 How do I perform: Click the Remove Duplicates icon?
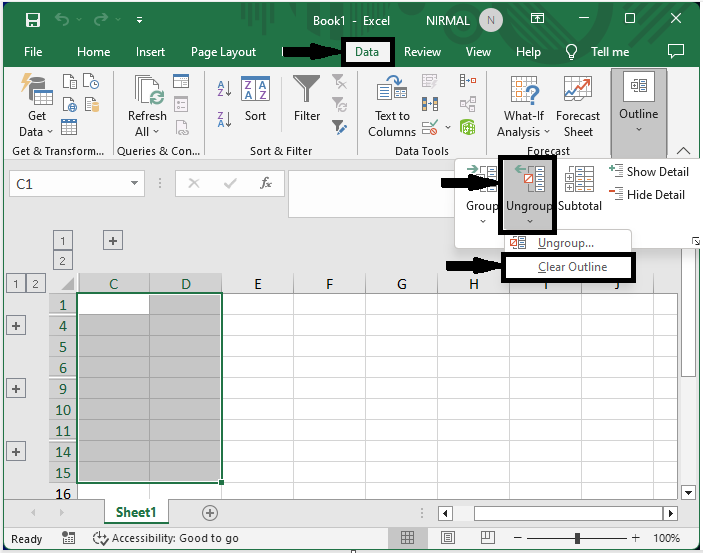[x=430, y=105]
